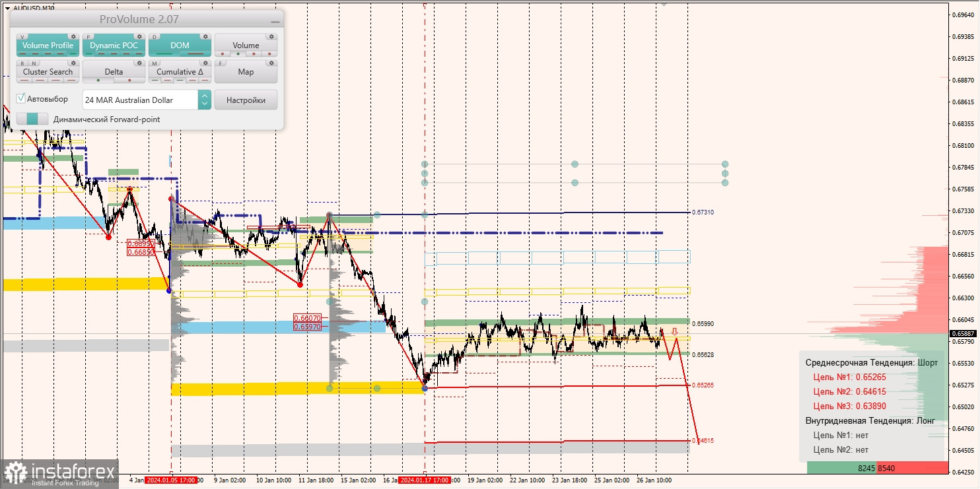Screen dimensions: 980x489
Task: Click the F hotkey tab on Map
Action: [x=220, y=63]
